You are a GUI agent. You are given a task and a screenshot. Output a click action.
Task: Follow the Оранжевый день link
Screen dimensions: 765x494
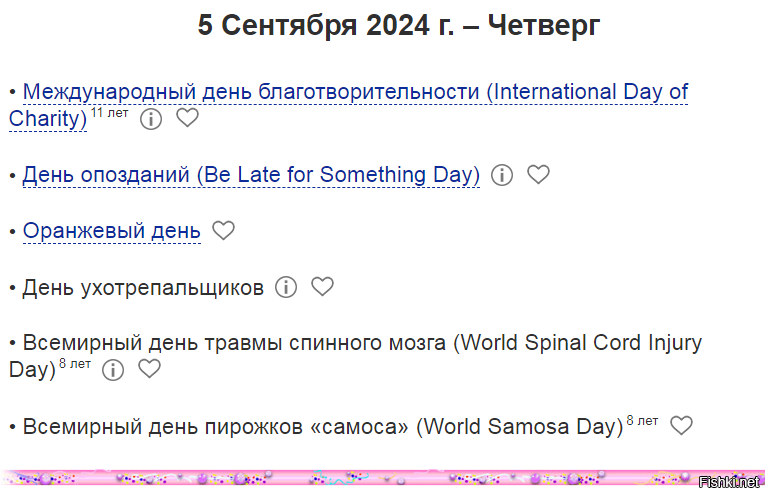112,231
